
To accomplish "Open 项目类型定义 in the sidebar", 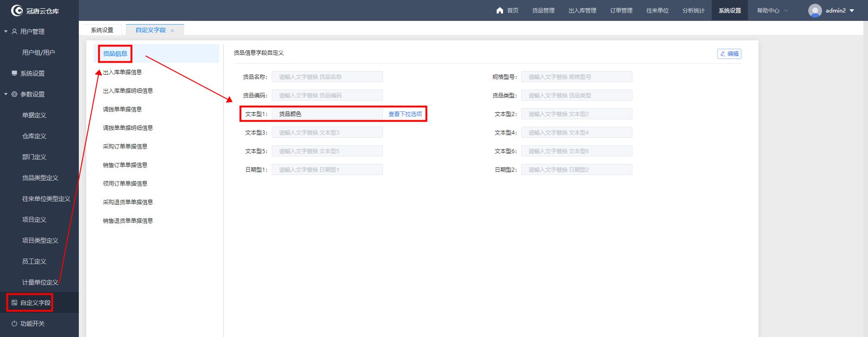I will [40, 240].
